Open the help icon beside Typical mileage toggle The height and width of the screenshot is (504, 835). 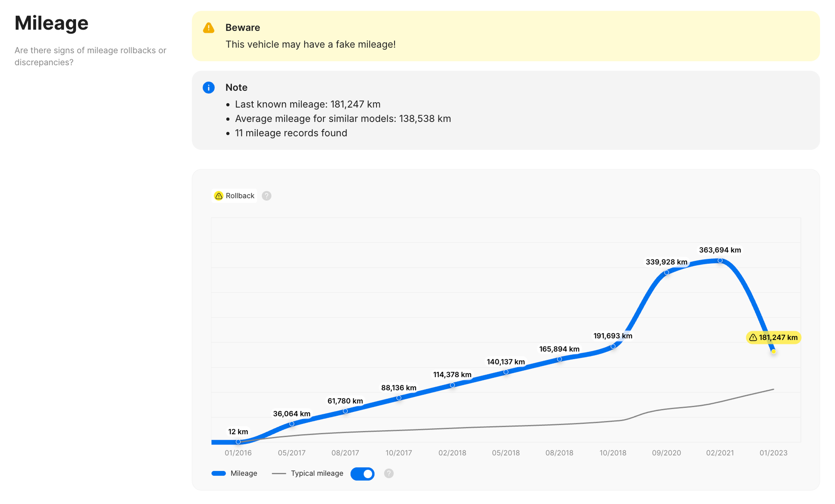[389, 473]
